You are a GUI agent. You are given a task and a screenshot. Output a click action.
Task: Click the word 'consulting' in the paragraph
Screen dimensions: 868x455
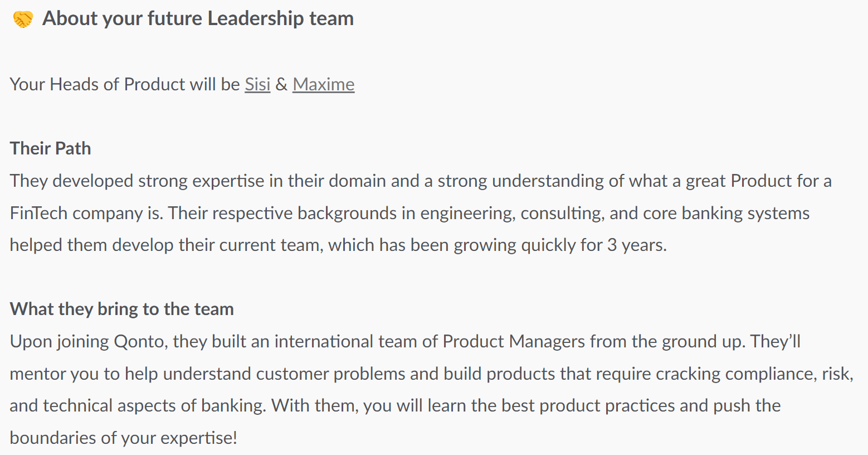562,213
